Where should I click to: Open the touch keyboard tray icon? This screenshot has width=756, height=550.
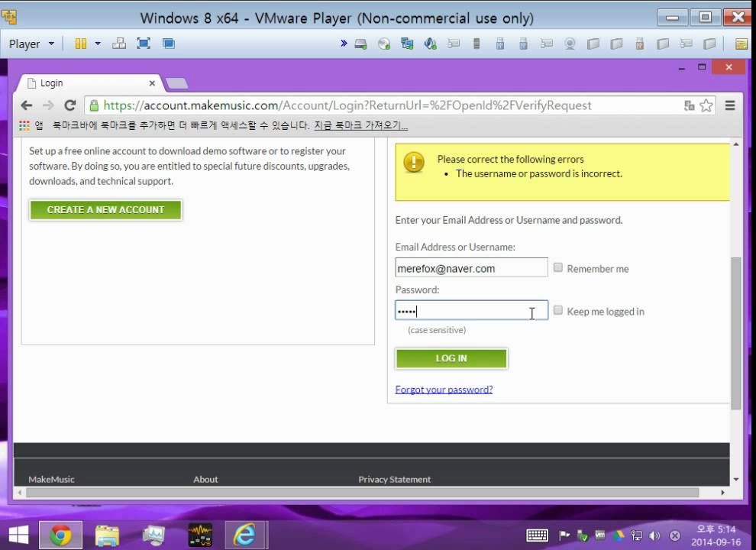point(537,535)
